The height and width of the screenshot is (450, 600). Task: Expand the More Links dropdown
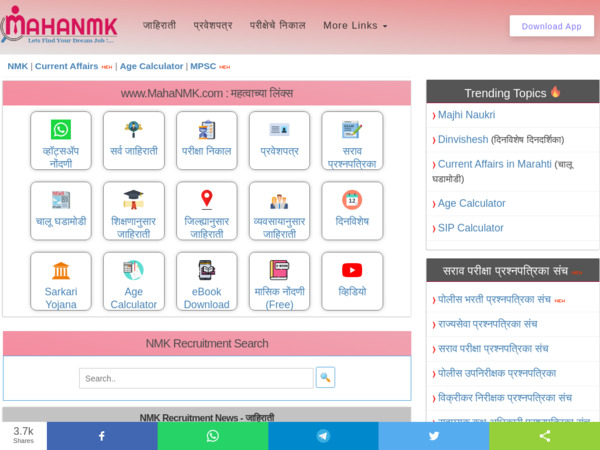coord(355,26)
